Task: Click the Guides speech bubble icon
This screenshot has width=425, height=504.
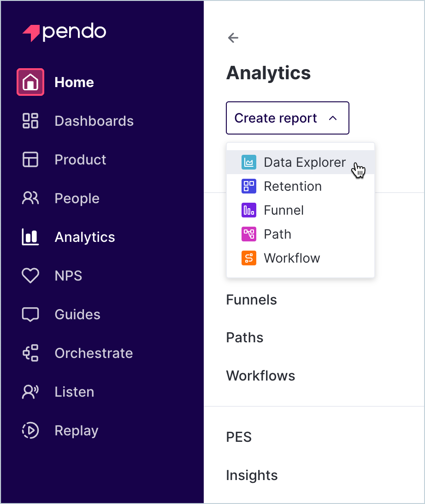Action: pyautogui.click(x=30, y=314)
